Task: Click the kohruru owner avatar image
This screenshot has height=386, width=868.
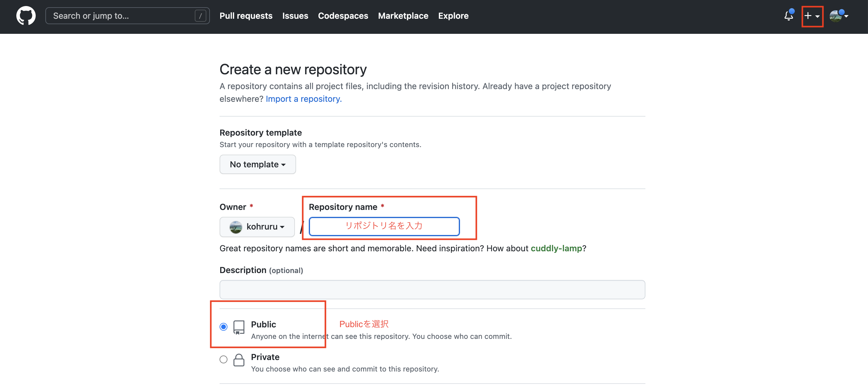Action: pyautogui.click(x=236, y=227)
